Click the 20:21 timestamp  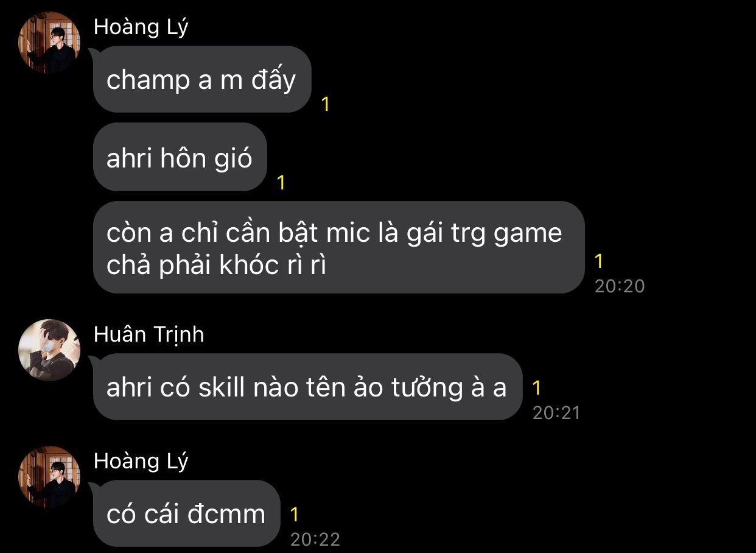pyautogui.click(x=557, y=412)
